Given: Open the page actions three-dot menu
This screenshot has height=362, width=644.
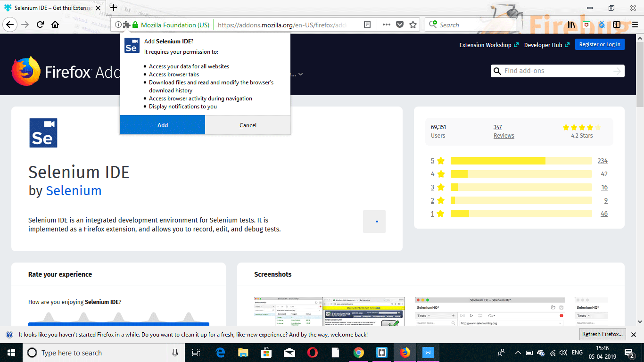Looking at the screenshot, I should (x=387, y=25).
